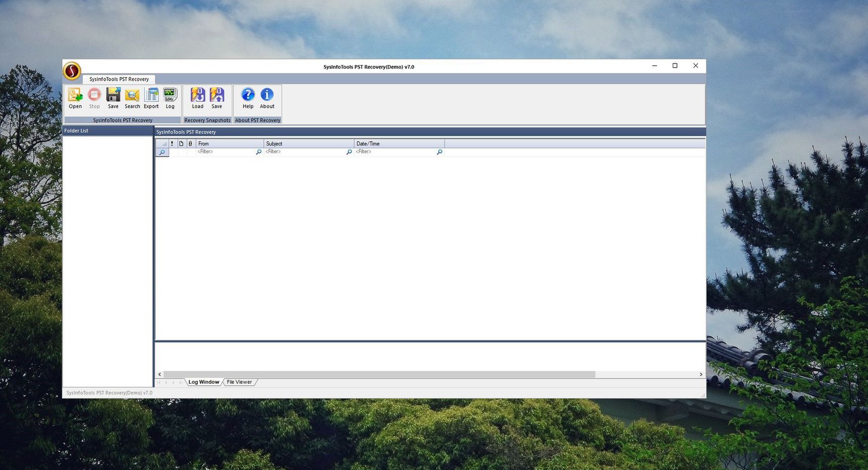
Task: Select the SysInfoTools PST Recovery ribbon tab
Action: coord(119,79)
